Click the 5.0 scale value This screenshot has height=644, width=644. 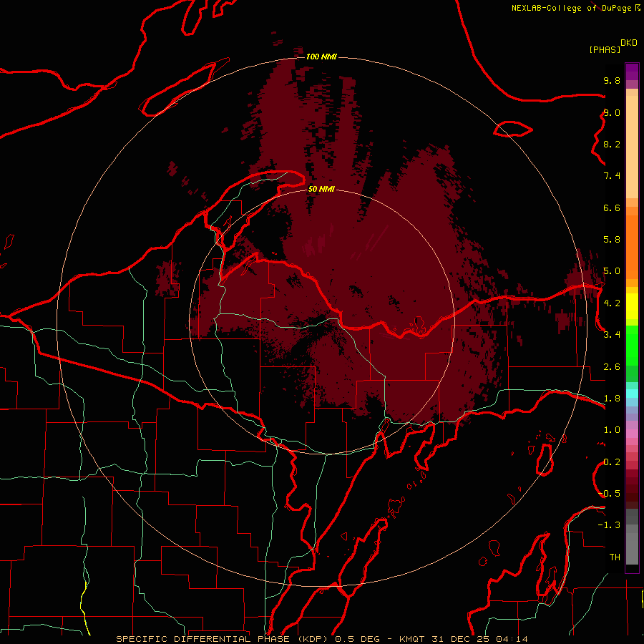click(612, 271)
